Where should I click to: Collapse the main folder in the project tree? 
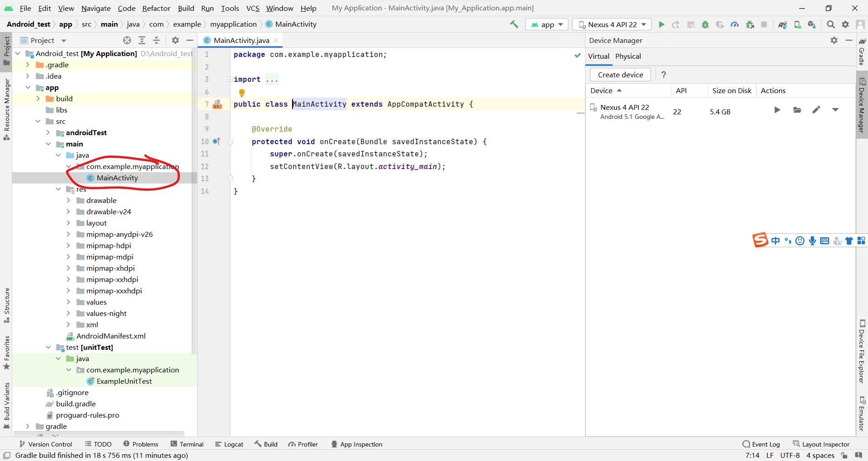[x=48, y=144]
